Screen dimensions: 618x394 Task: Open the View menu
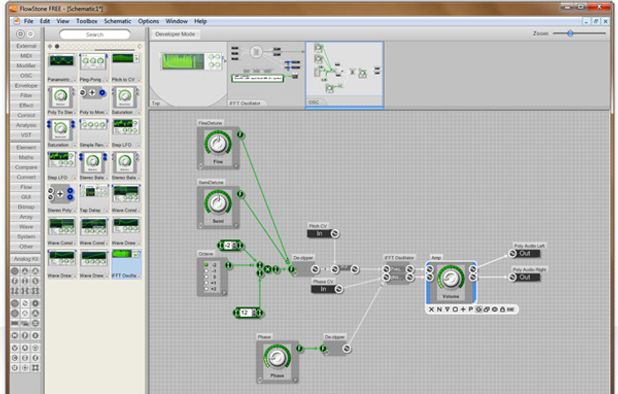pos(63,21)
